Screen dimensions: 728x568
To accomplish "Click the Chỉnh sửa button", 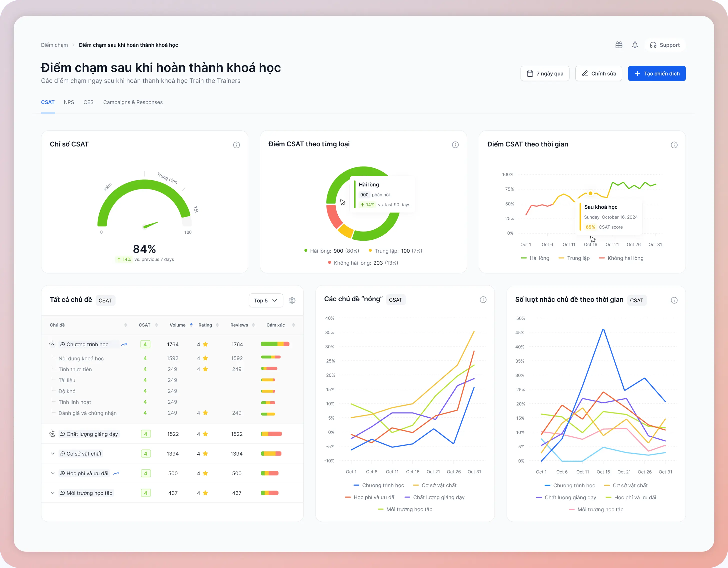I will (x=598, y=73).
